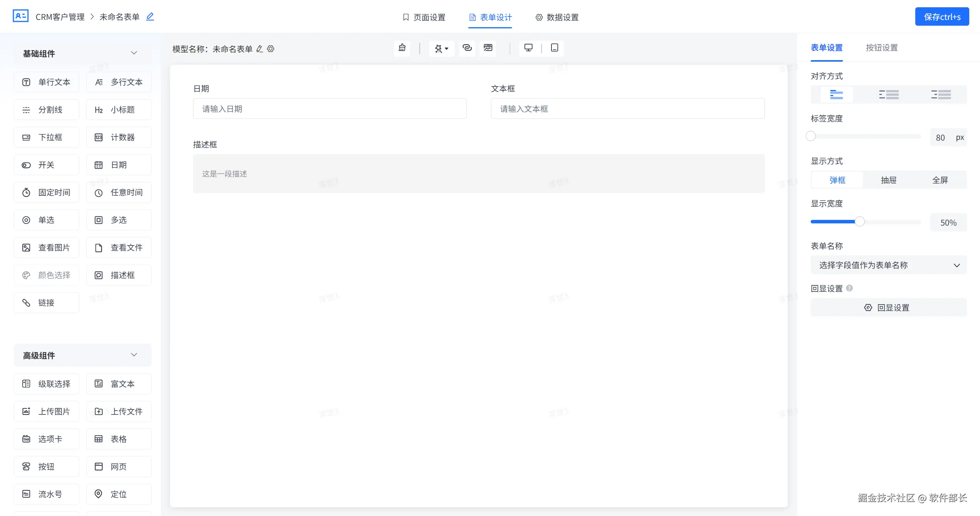Click the 请输入文本框 input field

click(627, 109)
